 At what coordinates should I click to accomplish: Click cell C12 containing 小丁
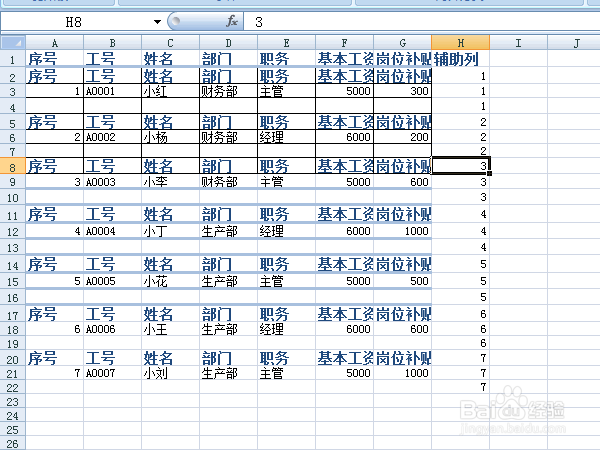point(170,231)
